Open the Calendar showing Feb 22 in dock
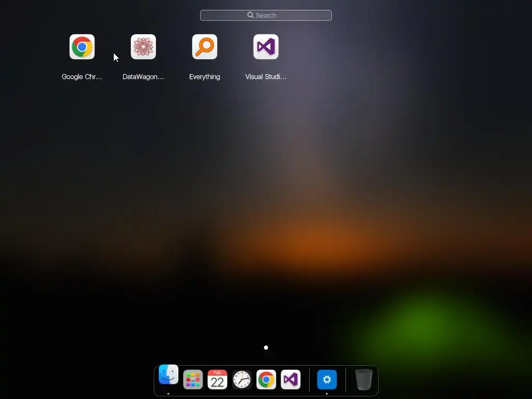532x399 pixels. point(217,379)
